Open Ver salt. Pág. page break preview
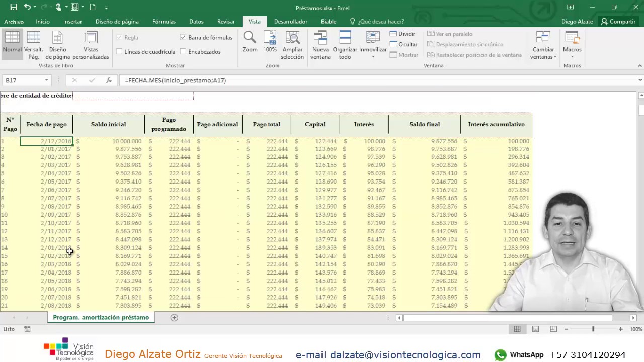Image resolution: width=644 pixels, height=362 pixels. (34, 45)
